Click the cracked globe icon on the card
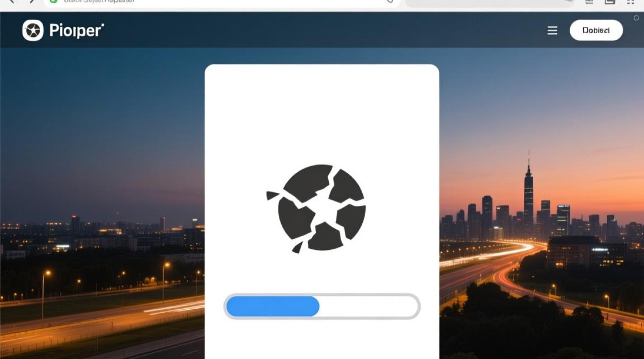The height and width of the screenshot is (359, 644). (x=317, y=208)
